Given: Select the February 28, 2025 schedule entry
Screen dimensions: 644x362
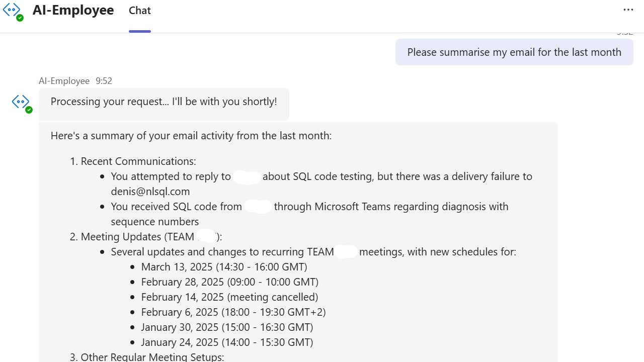Looking at the screenshot, I should coord(229,282).
